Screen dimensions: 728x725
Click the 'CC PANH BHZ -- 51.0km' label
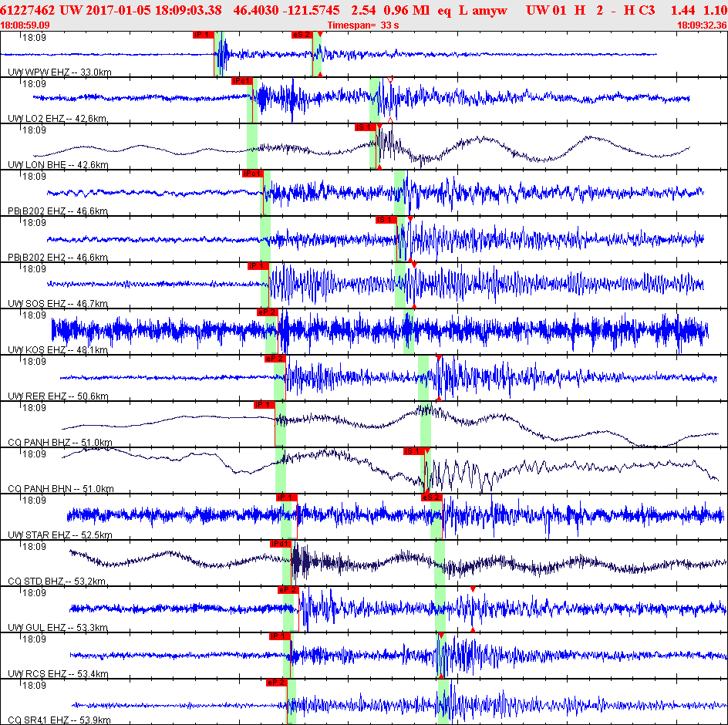coord(60,442)
